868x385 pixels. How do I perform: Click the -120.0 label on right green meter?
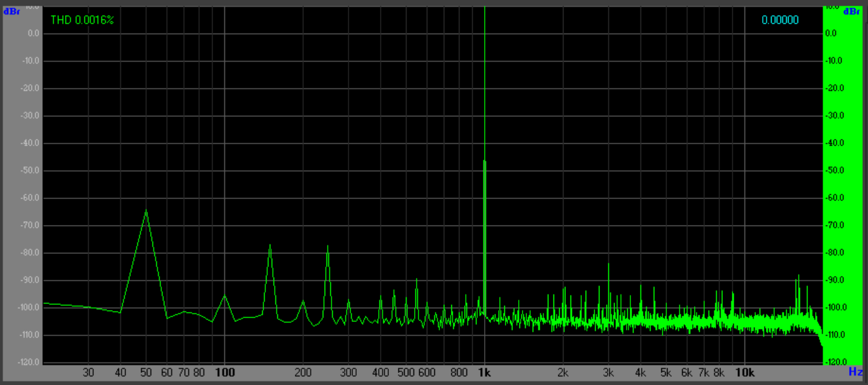pyautogui.click(x=836, y=362)
